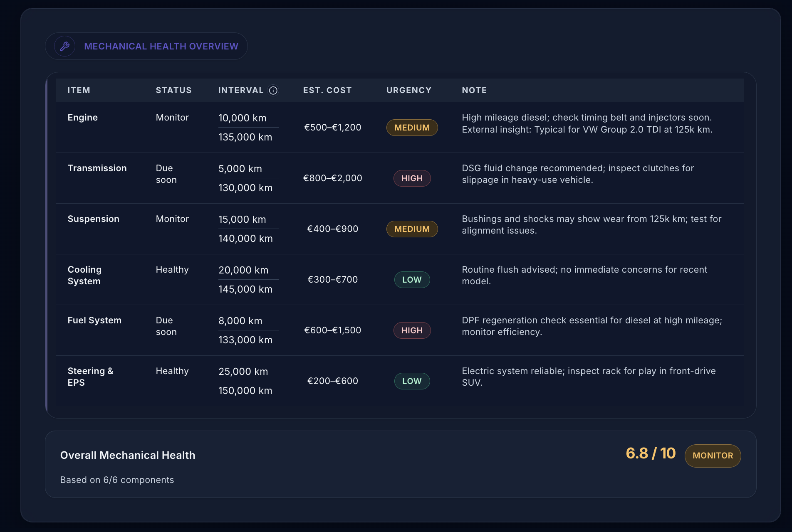Select the Engine row item name
The width and height of the screenshot is (792, 532).
[x=82, y=118]
